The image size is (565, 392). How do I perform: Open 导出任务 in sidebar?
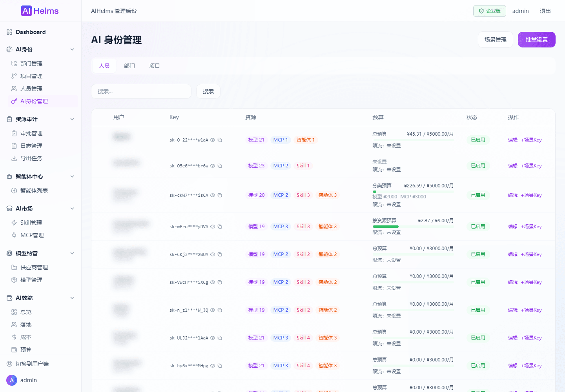(43, 158)
